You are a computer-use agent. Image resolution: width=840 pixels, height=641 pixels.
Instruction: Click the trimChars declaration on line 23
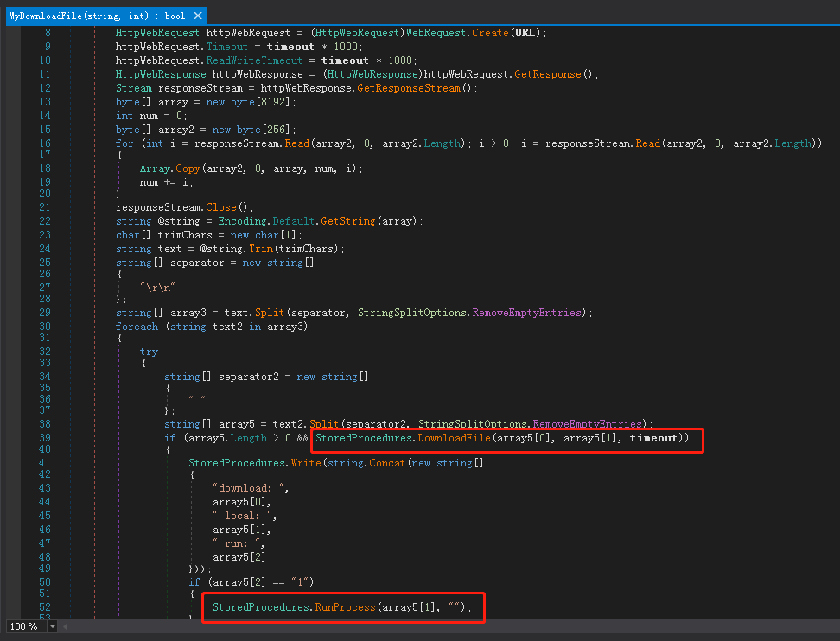[x=185, y=235]
